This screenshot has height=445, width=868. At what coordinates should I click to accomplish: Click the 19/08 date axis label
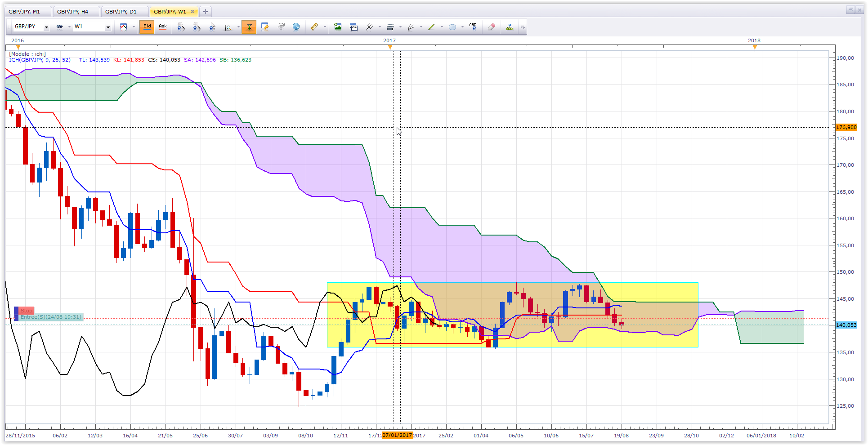[x=621, y=436]
